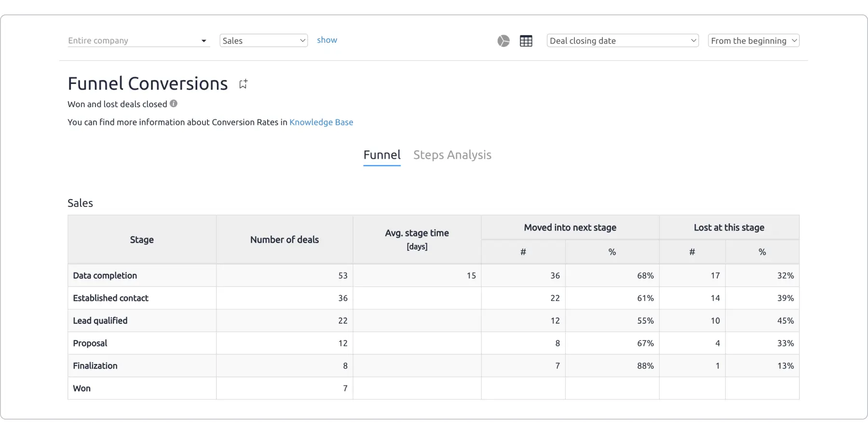Click the 45% lost cell
The width and height of the screenshot is (868, 434).
coord(762,321)
